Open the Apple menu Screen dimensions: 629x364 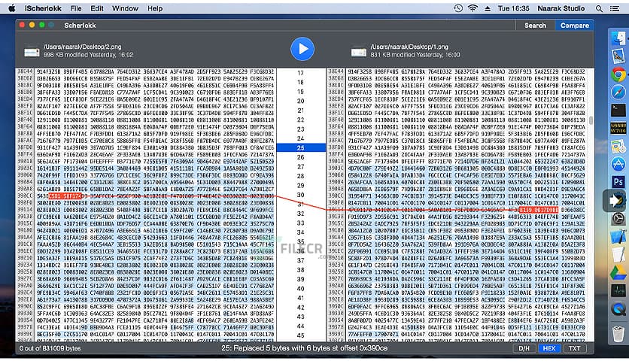tap(11, 8)
